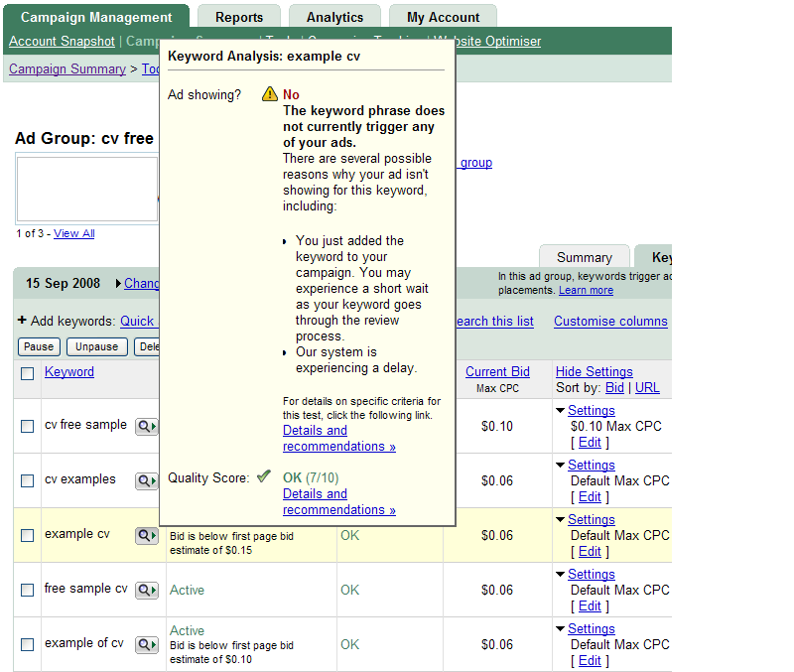The height and width of the screenshot is (672, 794).
Task: Edit settings for 'example of cv'
Action: (x=590, y=661)
